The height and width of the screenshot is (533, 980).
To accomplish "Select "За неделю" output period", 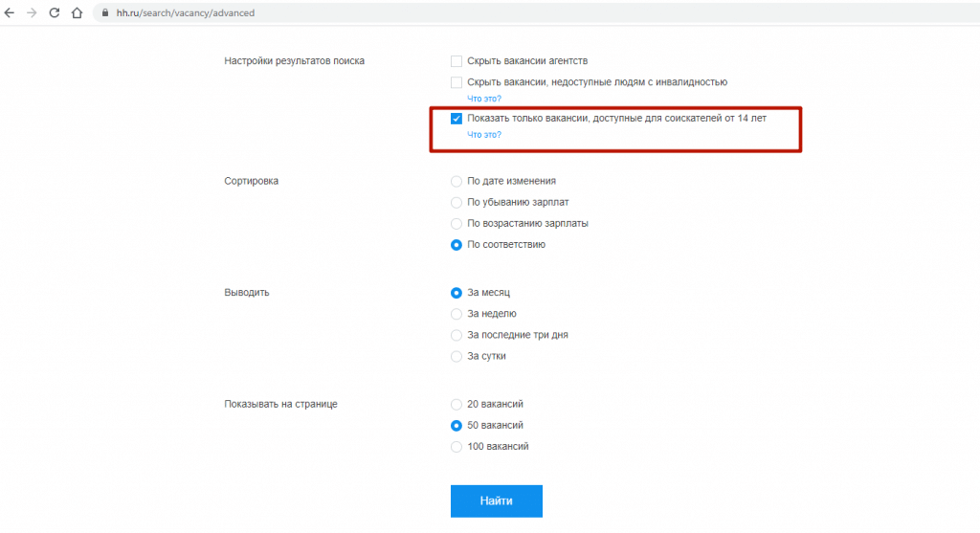I will 457,314.
